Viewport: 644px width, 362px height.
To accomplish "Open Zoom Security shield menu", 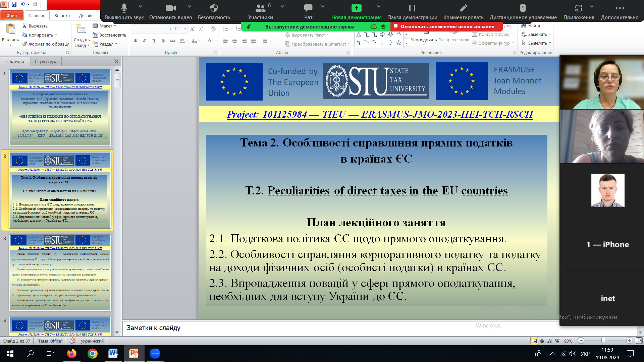I will pos(214,12).
